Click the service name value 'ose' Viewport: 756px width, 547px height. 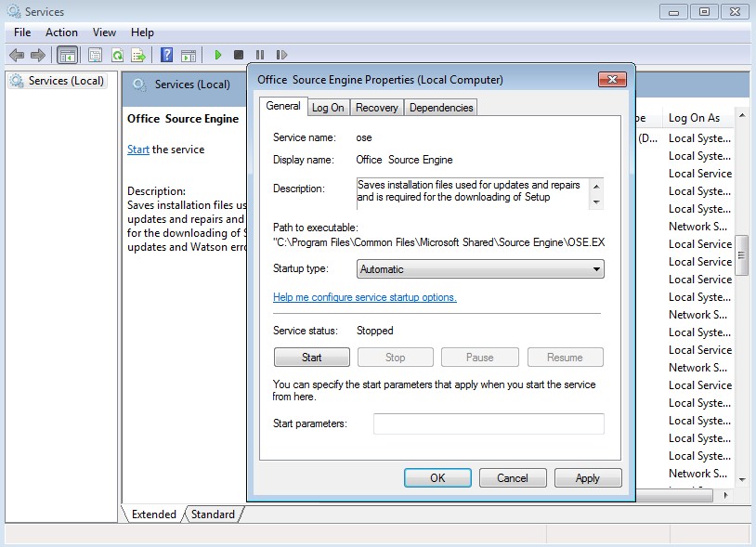click(x=364, y=137)
